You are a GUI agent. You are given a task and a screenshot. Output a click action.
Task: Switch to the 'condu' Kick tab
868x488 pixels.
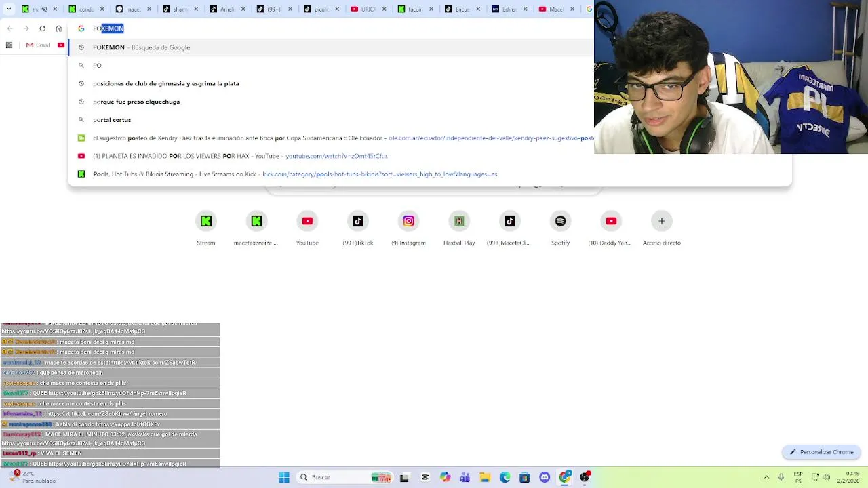click(86, 9)
